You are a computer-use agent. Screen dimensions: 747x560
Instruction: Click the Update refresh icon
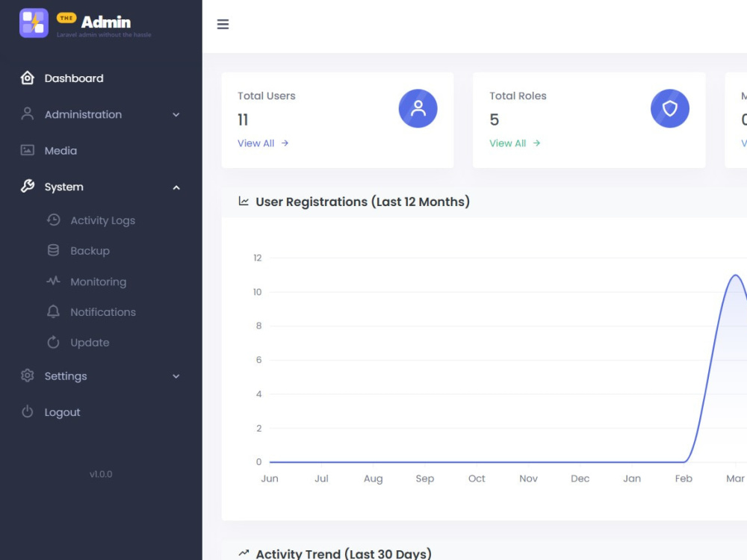tap(53, 343)
